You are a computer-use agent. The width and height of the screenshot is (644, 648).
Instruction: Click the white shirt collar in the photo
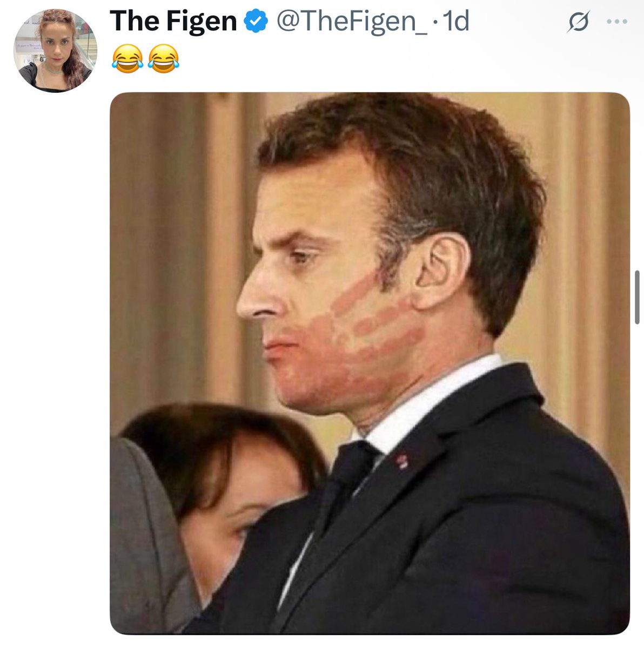coord(432,400)
